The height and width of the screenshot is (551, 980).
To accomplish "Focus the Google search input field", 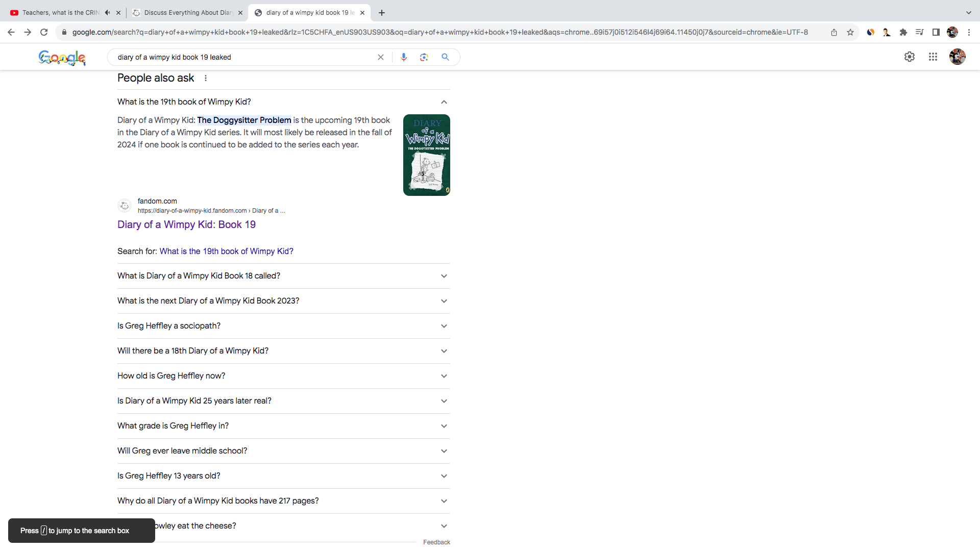I will point(245,57).
